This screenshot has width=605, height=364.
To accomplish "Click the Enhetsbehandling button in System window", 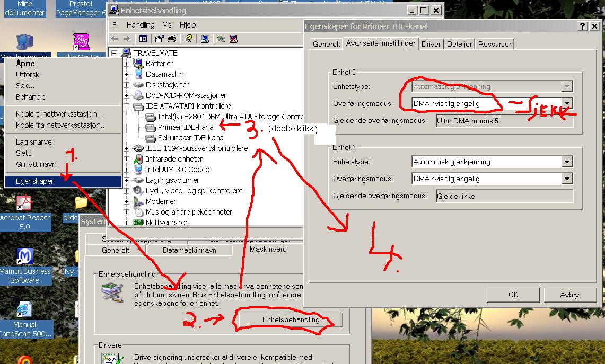I will tap(291, 319).
